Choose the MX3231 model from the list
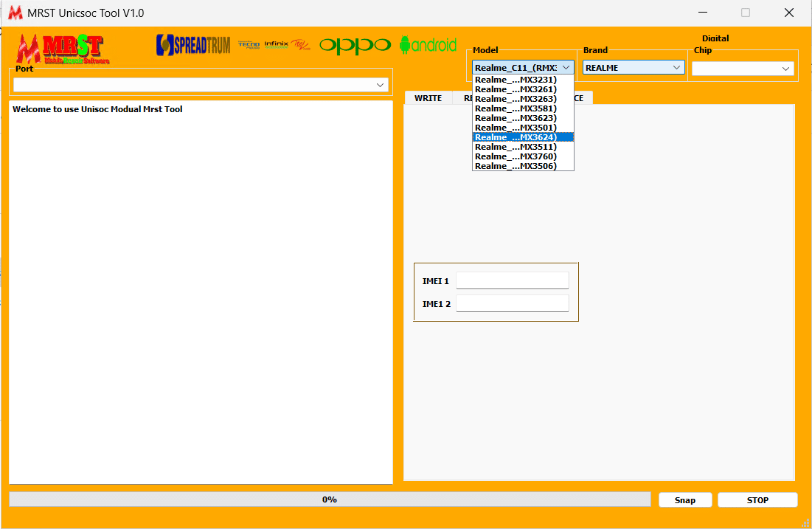 [522, 80]
